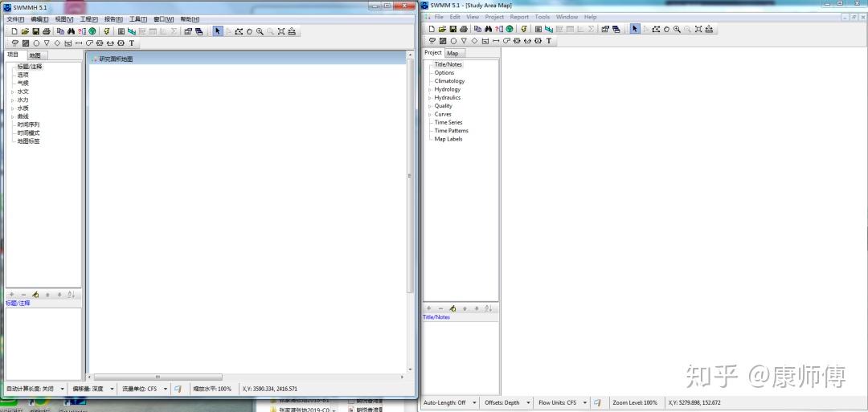Click Query icon in English SWMM window
The width and height of the screenshot is (868, 412).
click(x=499, y=29)
